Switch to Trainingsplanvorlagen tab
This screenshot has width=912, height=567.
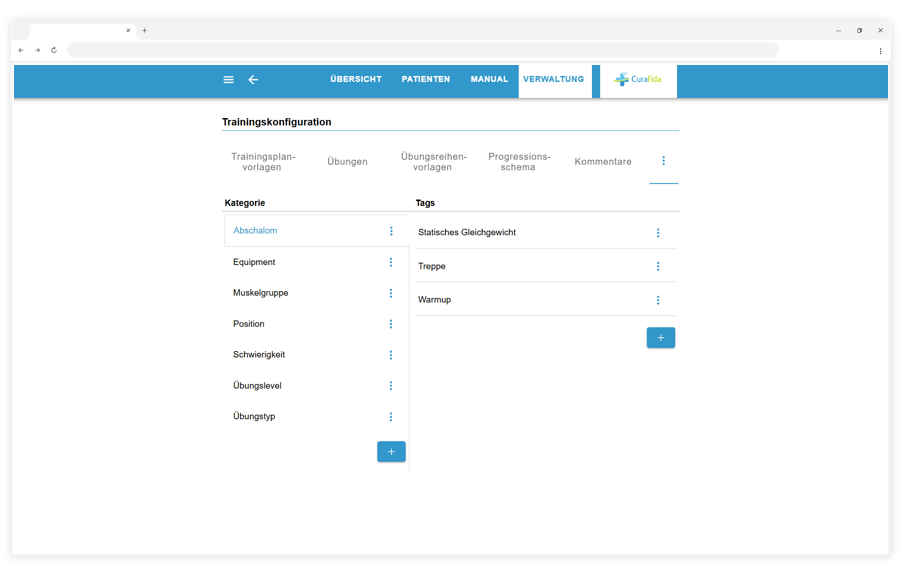pyautogui.click(x=263, y=162)
